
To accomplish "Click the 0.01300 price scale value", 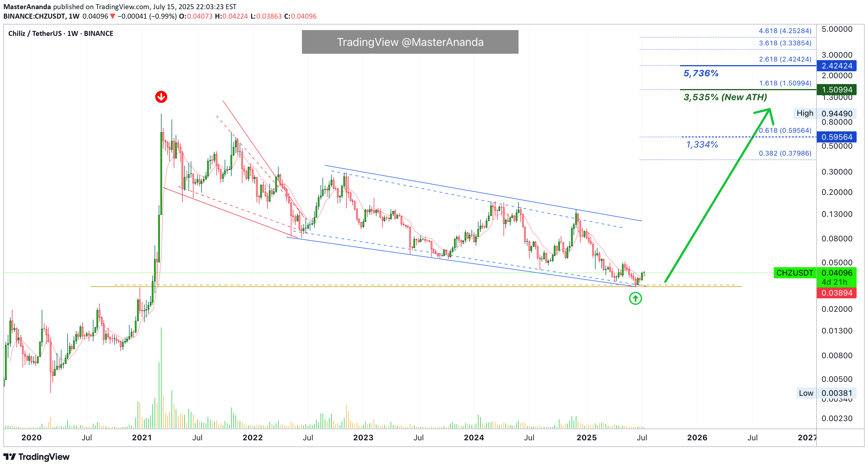I will click(837, 330).
